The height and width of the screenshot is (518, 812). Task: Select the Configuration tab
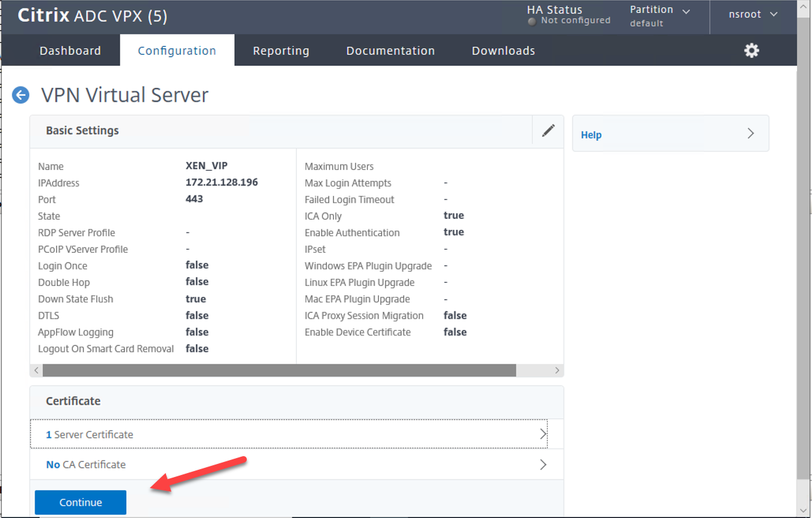pos(177,51)
